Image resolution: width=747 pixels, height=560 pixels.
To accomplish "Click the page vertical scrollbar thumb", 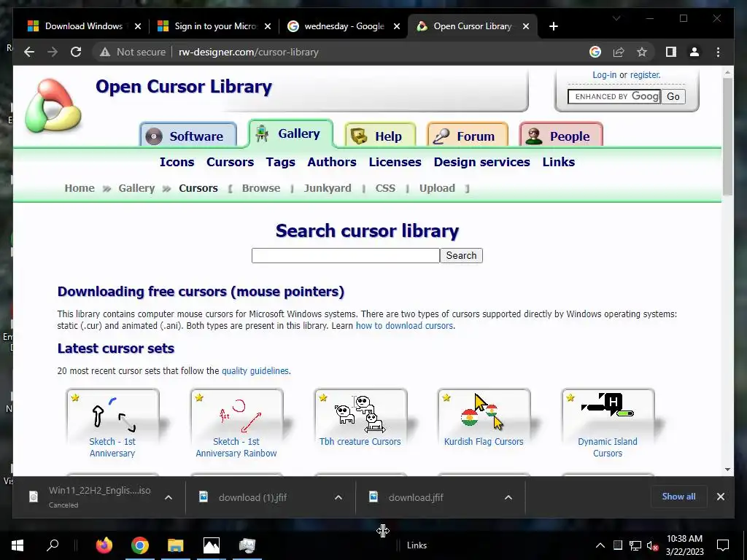I will [x=727, y=136].
